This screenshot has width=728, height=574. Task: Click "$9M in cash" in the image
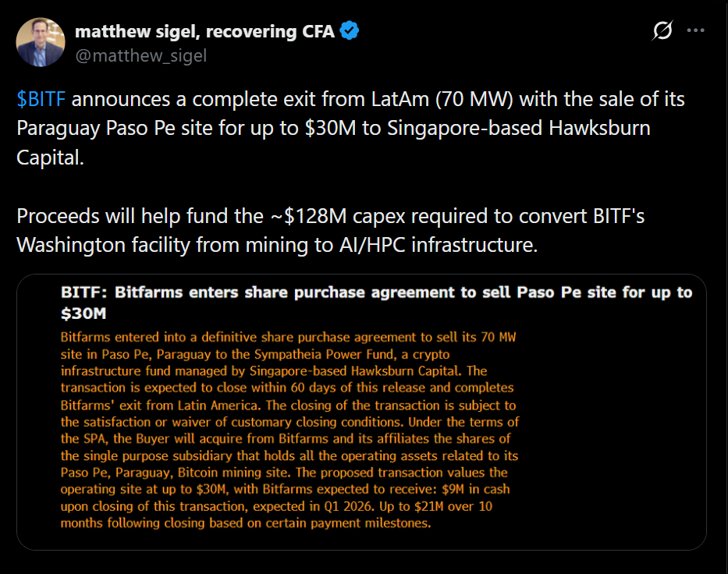point(470,489)
